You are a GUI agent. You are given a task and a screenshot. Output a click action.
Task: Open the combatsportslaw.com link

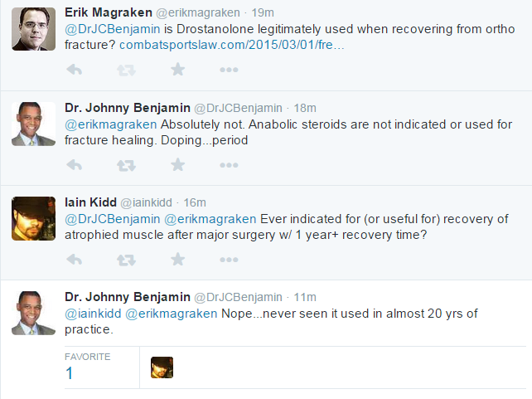231,44
